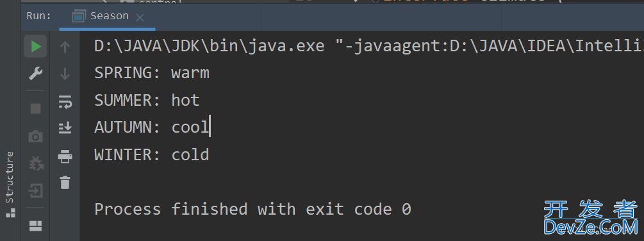Open run configuration via wrench icon
644x241 pixels.
tap(35, 74)
